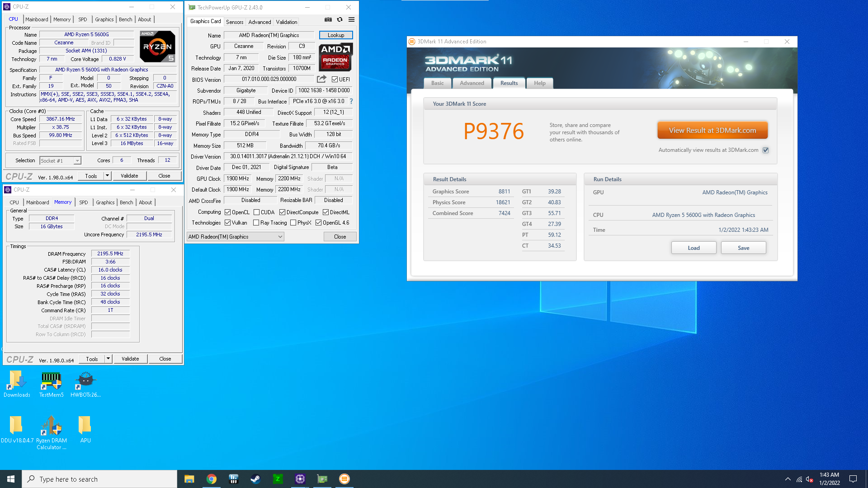Viewport: 868px width, 488px height.
Task: Switch to 3DMark 11 via taskbar icon
Action: (x=344, y=479)
